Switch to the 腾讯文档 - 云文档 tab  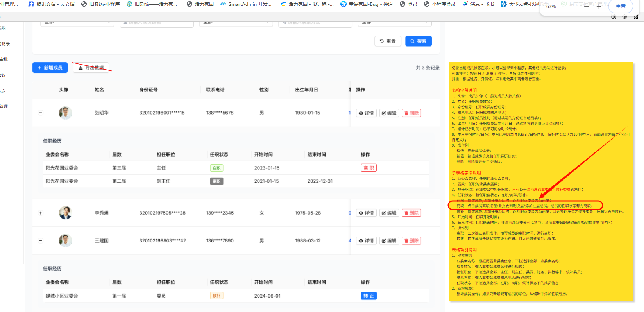[51, 4]
